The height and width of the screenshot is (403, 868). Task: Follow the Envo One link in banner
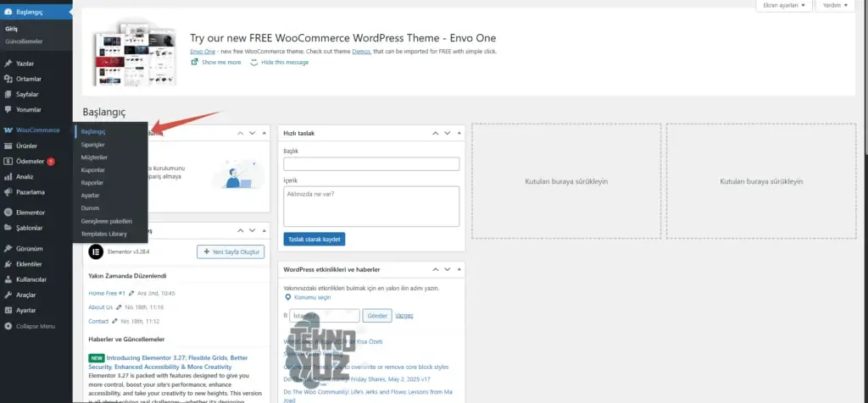(x=203, y=52)
